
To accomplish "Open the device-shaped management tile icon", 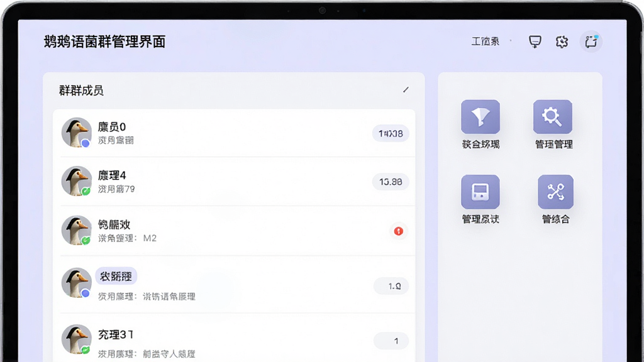I will click(x=480, y=192).
